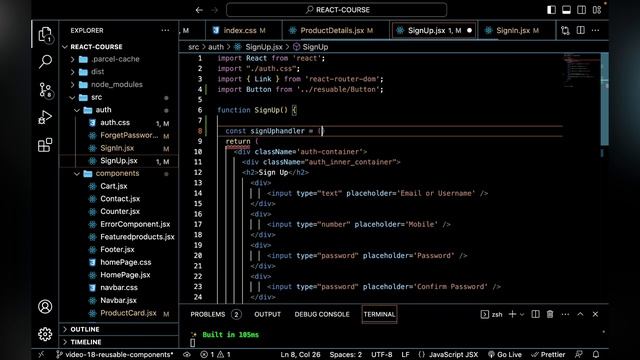Click the Open Changes compare icon
Viewport: 640px width, 360px height.
(565, 30)
